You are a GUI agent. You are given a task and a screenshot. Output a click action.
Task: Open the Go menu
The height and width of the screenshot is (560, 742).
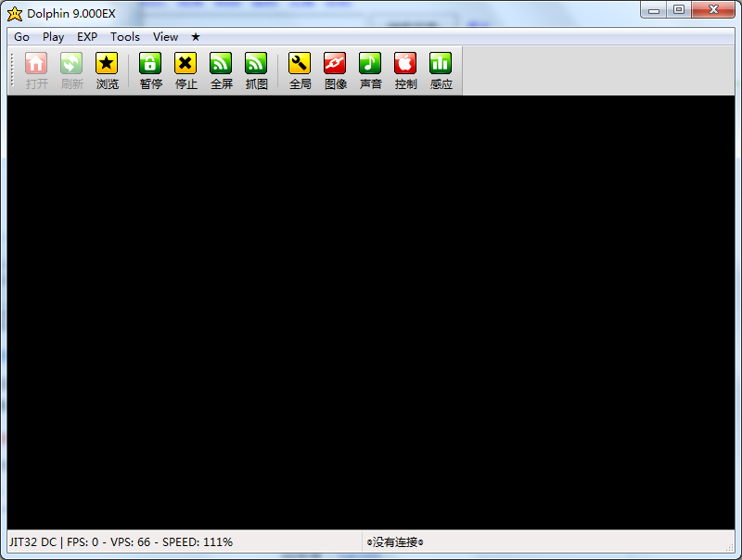coord(21,37)
